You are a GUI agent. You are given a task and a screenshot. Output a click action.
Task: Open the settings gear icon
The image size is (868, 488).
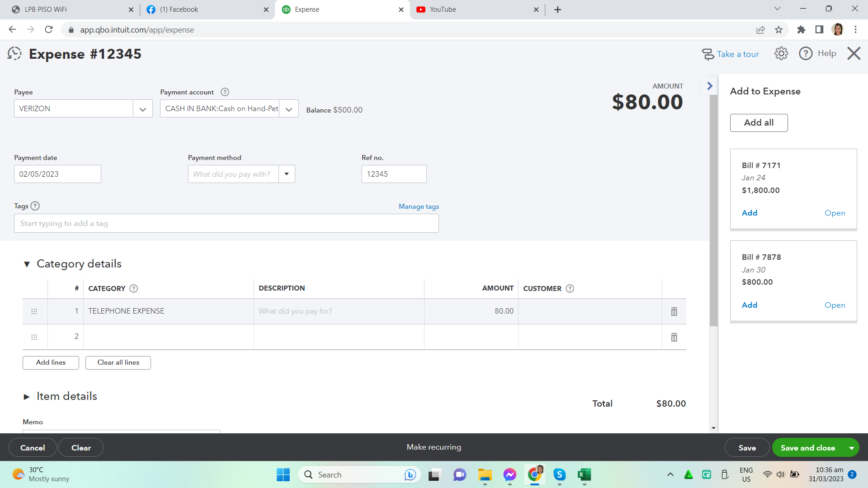click(781, 54)
